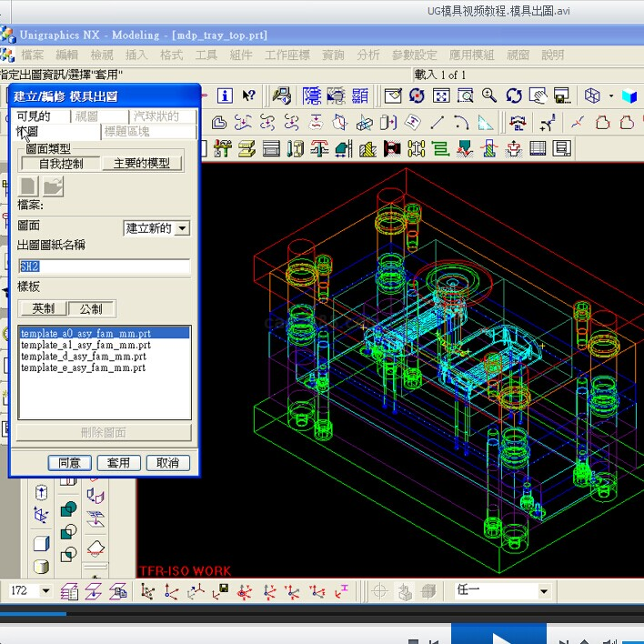Click the new file icon in dialog

[x=29, y=186]
